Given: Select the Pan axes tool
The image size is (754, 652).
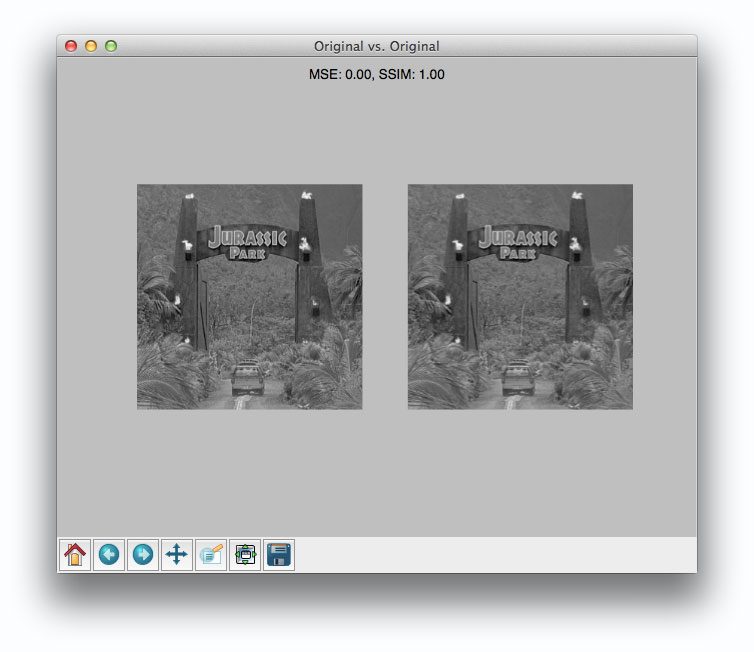Looking at the screenshot, I should point(176,554).
